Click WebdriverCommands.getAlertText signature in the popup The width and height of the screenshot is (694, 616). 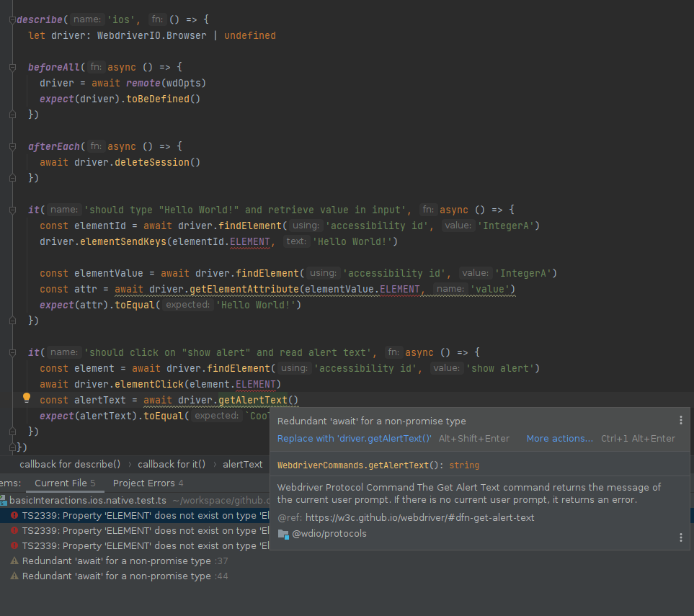click(x=378, y=465)
